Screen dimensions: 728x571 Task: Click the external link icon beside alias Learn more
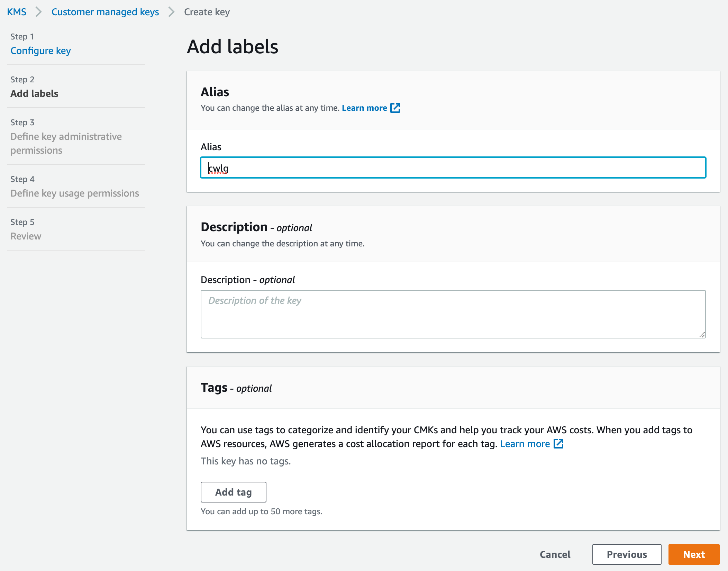coord(395,108)
